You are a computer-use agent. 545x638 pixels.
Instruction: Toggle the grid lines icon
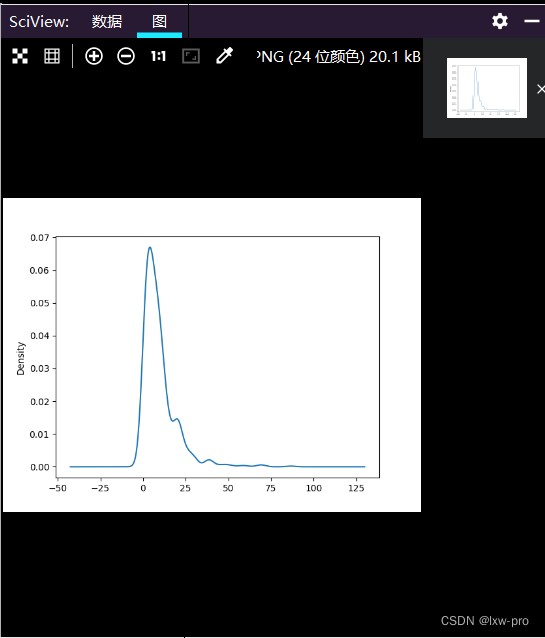(52, 56)
